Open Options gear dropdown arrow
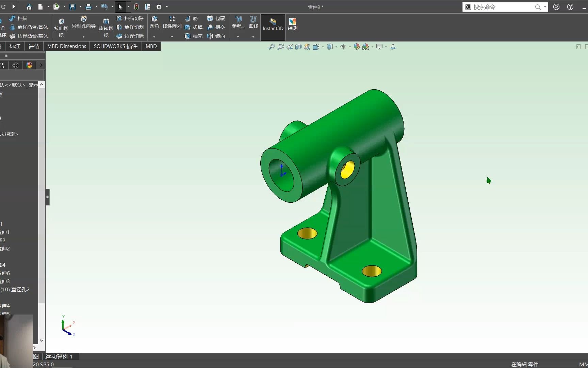Viewport: 588px width, 368px height. click(167, 7)
